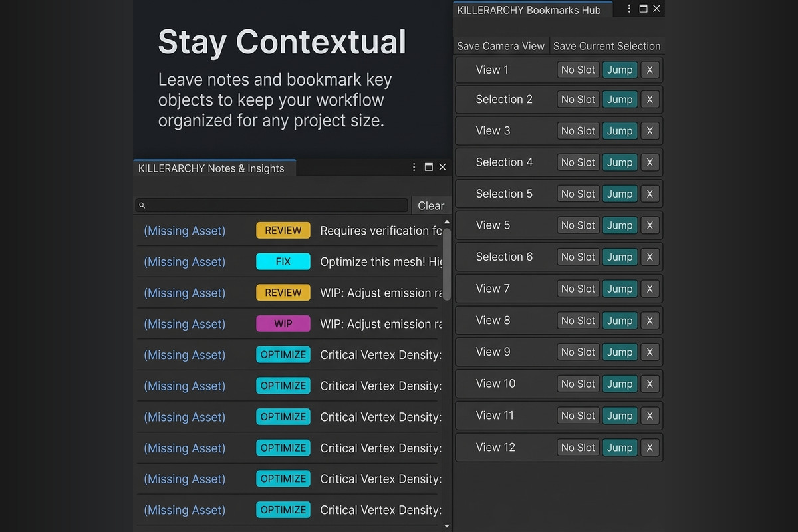Viewport: 798px width, 532px height.
Task: Click Save Camera View button
Action: coord(501,46)
